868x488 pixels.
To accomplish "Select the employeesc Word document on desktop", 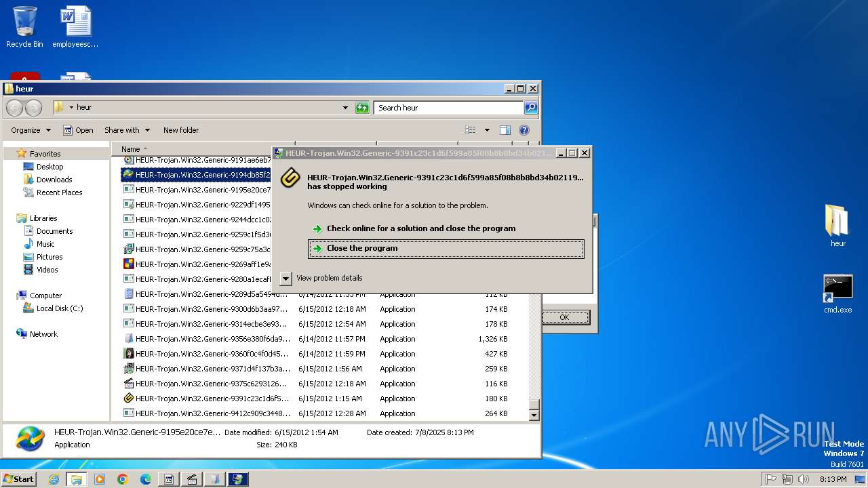I will [75, 27].
